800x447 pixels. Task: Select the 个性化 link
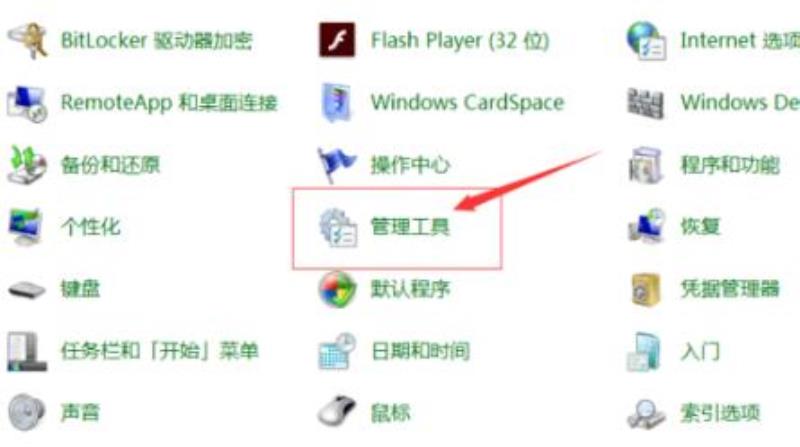coord(91,227)
